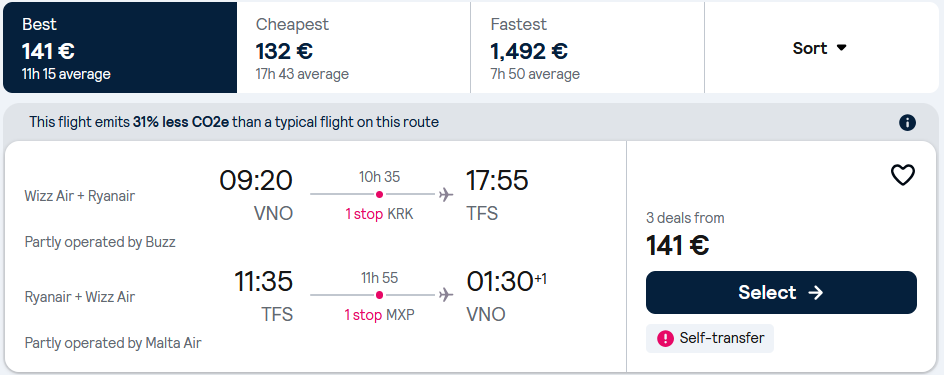
Task: Open the CO2e emissions info icon
Action: [907, 123]
